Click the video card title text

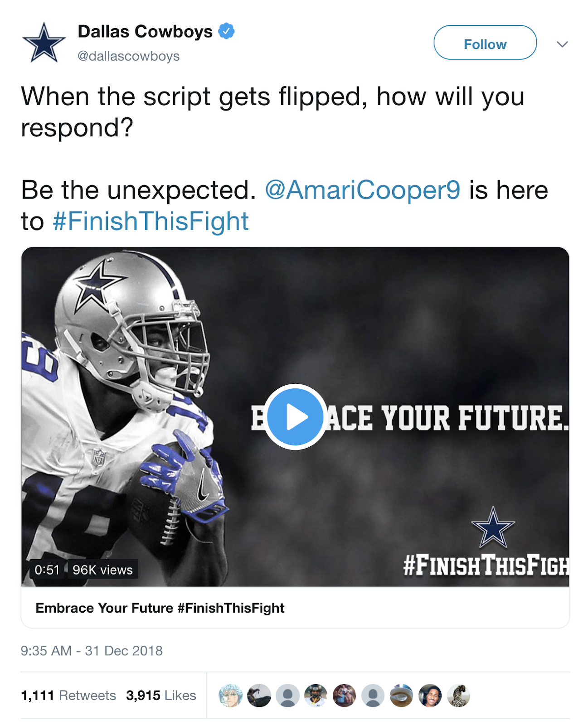160,608
